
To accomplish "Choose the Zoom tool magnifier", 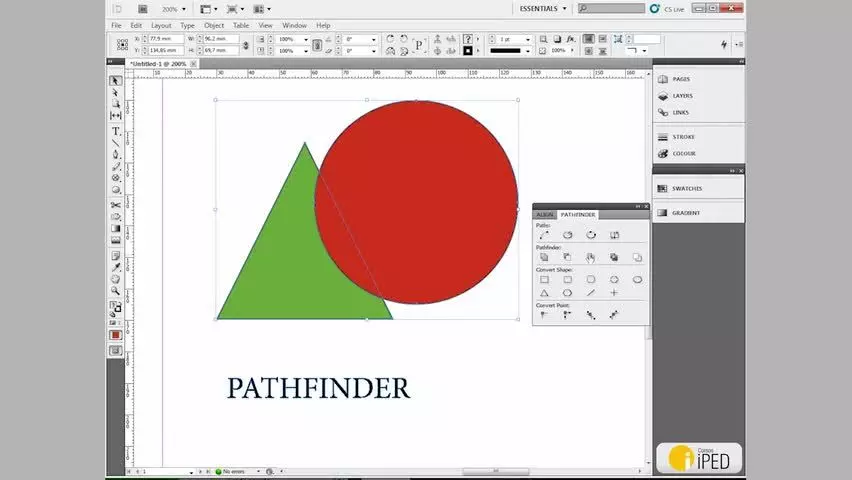I will [x=116, y=291].
